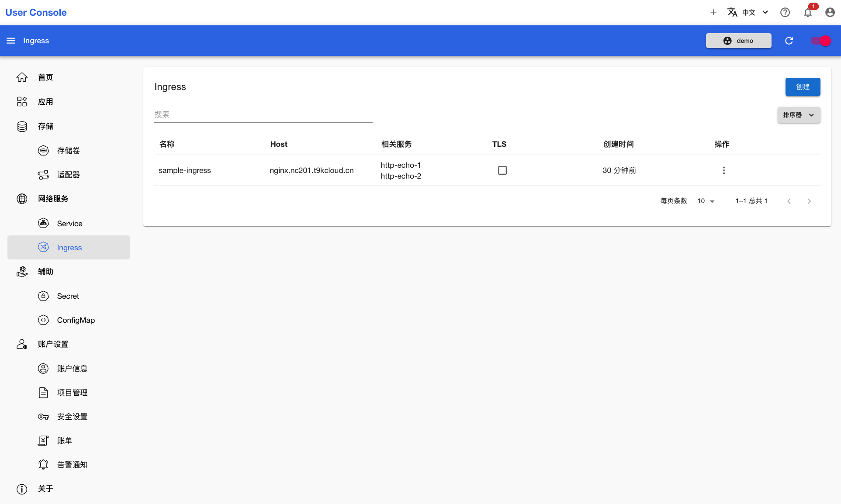The height and width of the screenshot is (504, 841).
Task: Click the Host column header
Action: (x=279, y=144)
